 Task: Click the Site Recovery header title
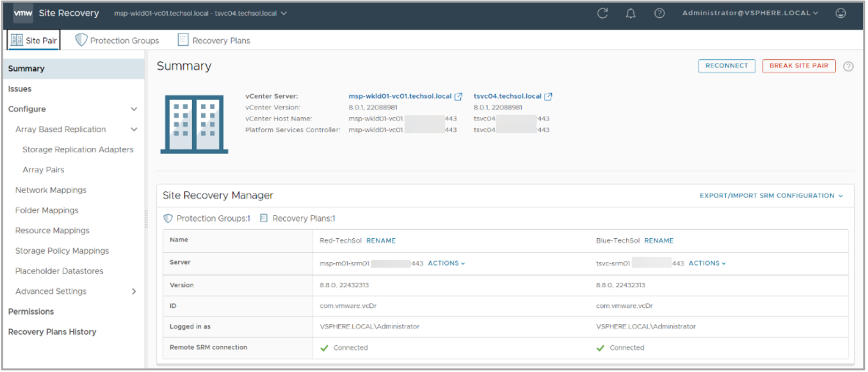point(69,13)
